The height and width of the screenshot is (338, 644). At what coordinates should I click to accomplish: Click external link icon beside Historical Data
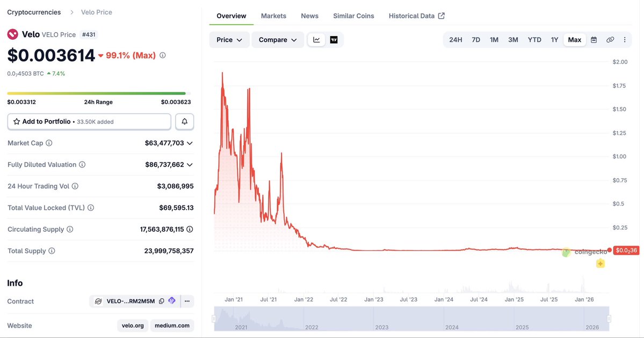click(442, 16)
